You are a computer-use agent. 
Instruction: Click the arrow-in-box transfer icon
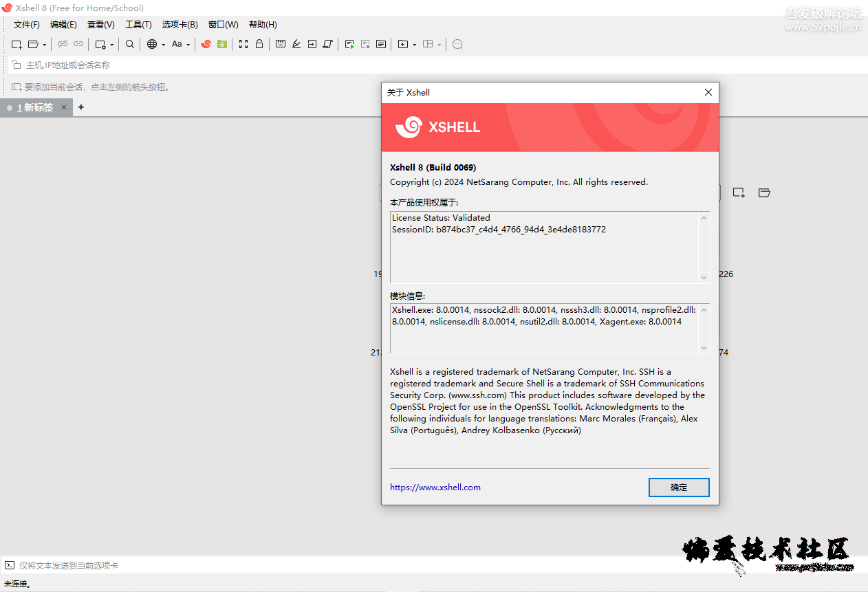point(312,44)
